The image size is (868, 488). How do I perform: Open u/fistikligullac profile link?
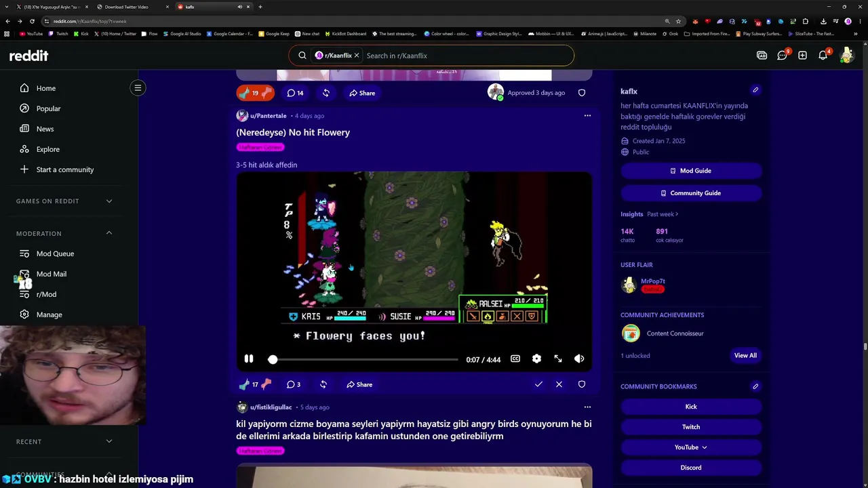pyautogui.click(x=271, y=407)
